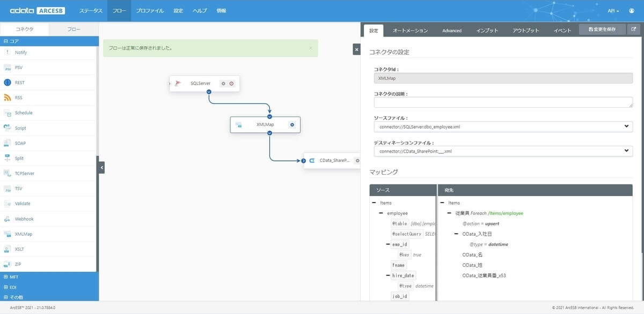Select the OData_名 destination element
This screenshot has width=644, height=314.
(x=473, y=255)
